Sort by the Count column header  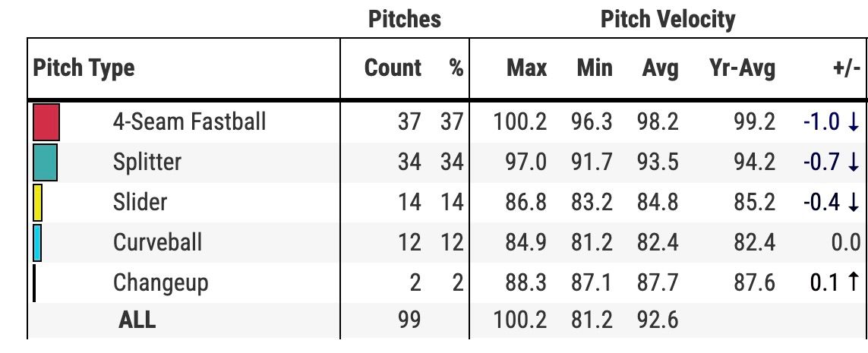pyautogui.click(x=393, y=68)
